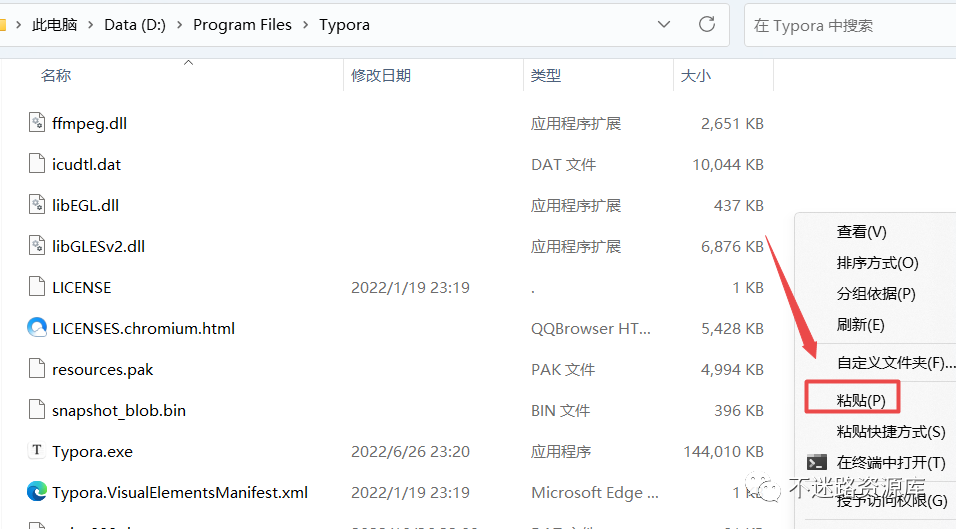Expand the chevron after Program Files in the path
Screen dimensions: 956x529
point(305,25)
